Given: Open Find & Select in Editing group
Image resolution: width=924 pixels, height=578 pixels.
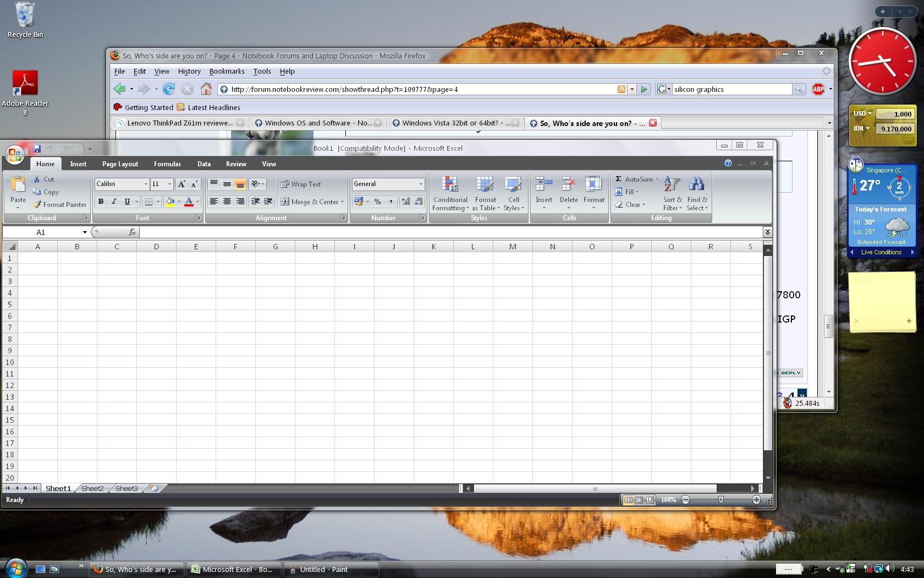Looking at the screenshot, I should (x=697, y=194).
